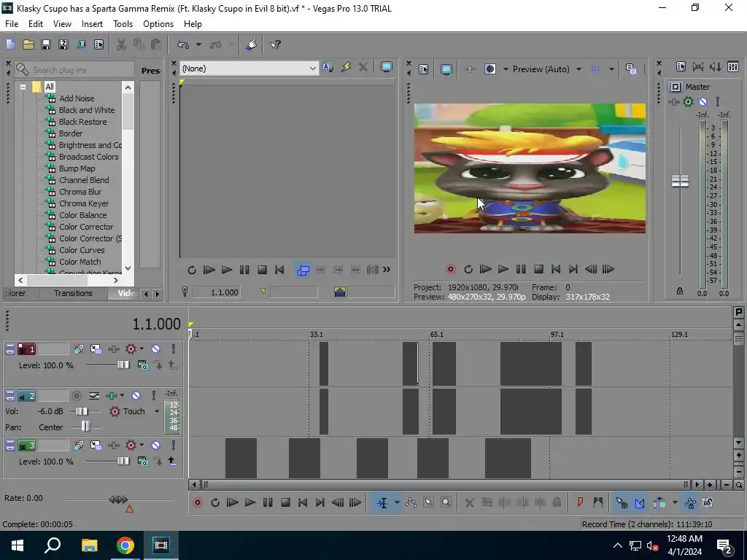Pause playback in the preview window

[x=521, y=270]
